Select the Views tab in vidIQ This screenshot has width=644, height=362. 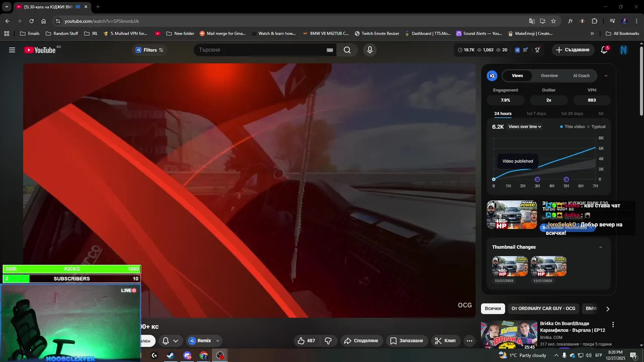click(x=517, y=75)
